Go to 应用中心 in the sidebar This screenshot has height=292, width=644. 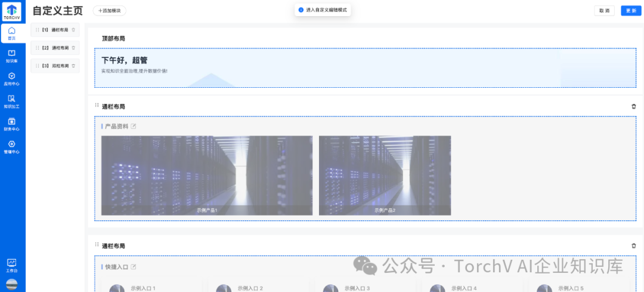pos(12,79)
